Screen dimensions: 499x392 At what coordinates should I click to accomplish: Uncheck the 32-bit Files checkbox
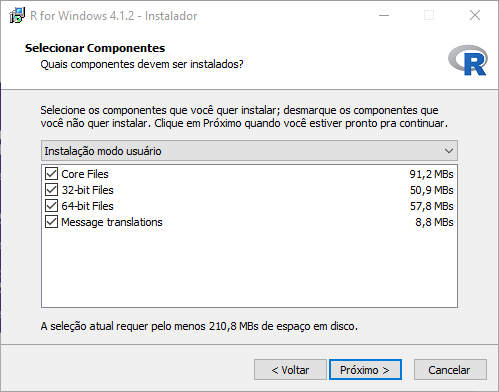pyautogui.click(x=51, y=190)
